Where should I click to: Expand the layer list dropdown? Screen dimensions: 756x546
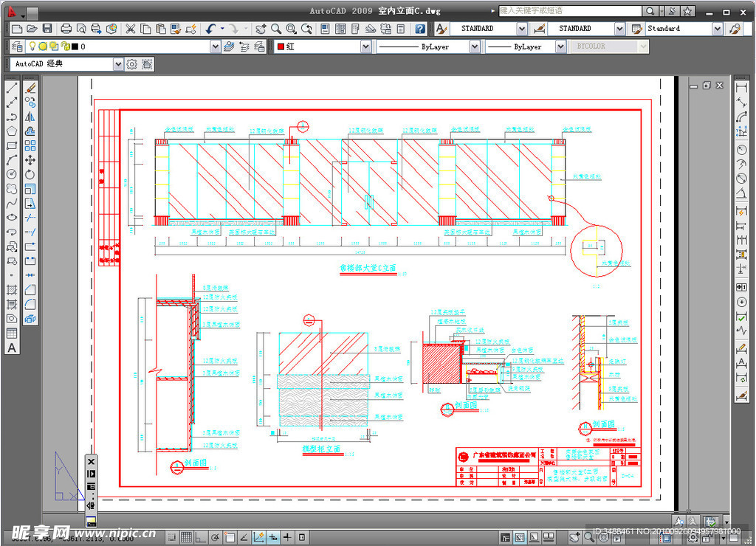point(215,46)
